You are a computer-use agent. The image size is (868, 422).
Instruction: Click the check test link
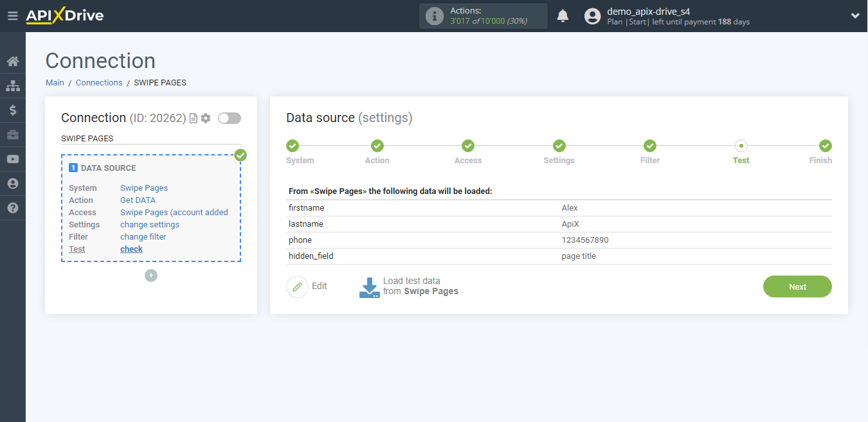(131, 249)
